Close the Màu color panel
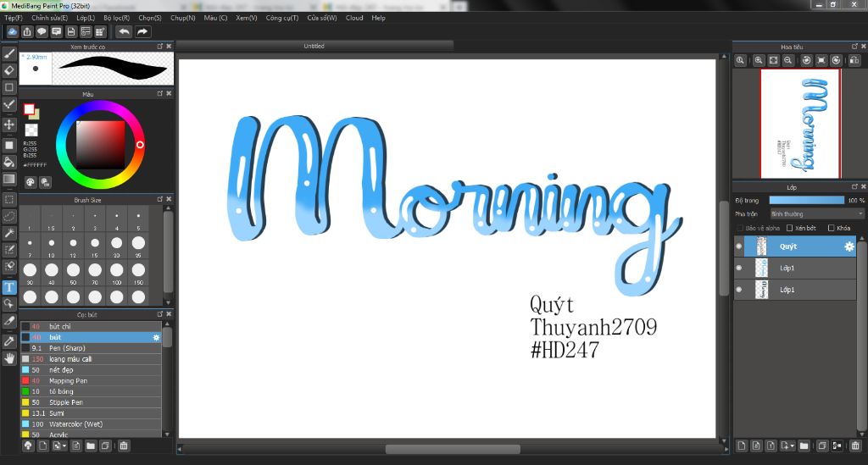This screenshot has height=465, width=868. click(x=169, y=93)
